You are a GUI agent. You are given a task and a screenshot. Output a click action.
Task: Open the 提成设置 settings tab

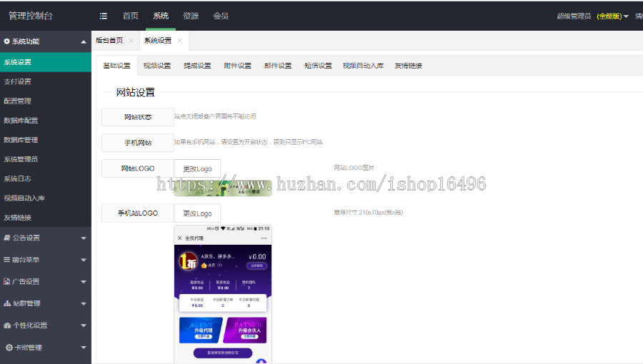[197, 66]
